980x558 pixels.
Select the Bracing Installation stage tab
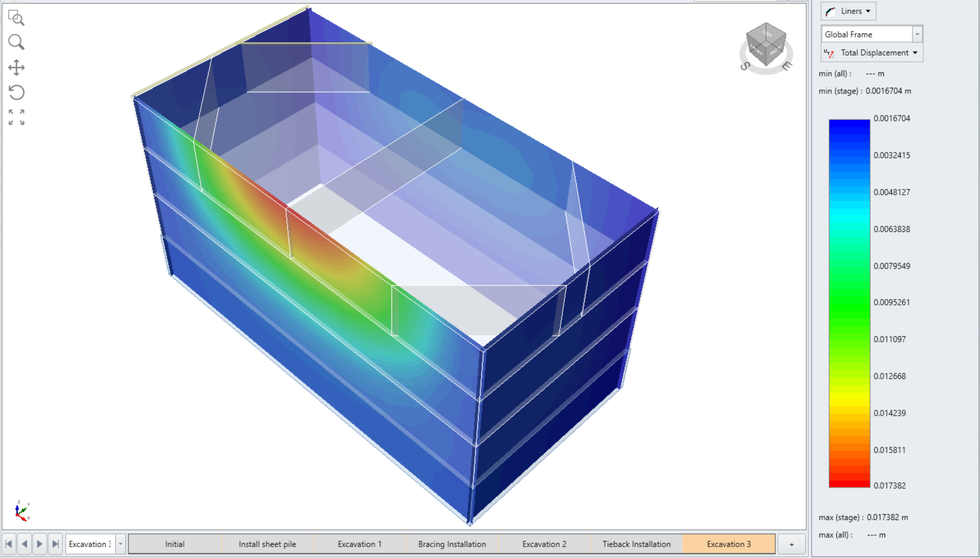click(x=452, y=544)
